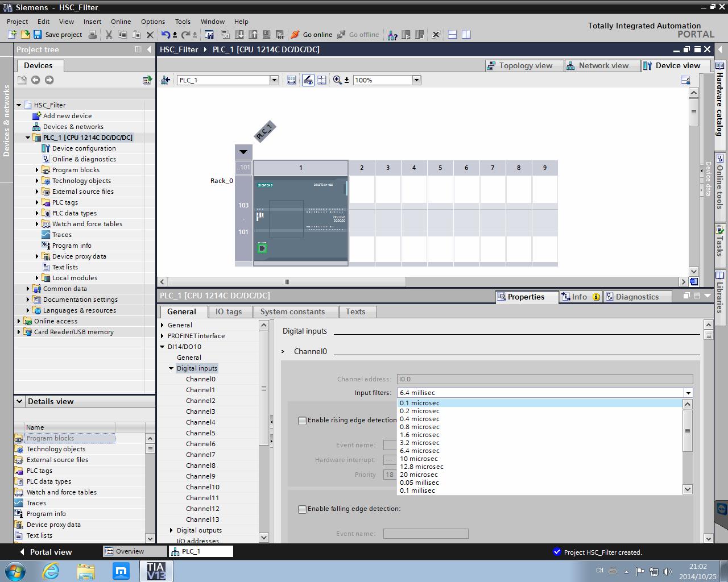Click the Cut scissors icon
Viewport: 728px width, 582px height.
(x=109, y=35)
